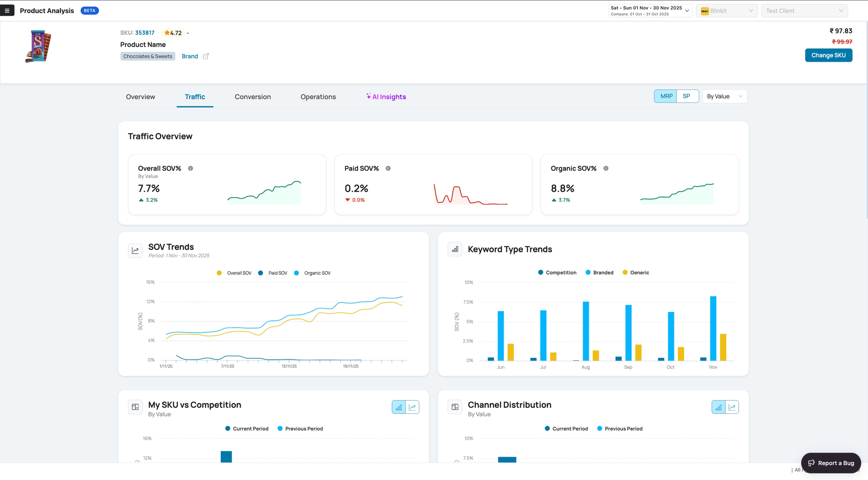This screenshot has width=868, height=480.
Task: Switch price basis to SP
Action: click(x=687, y=96)
